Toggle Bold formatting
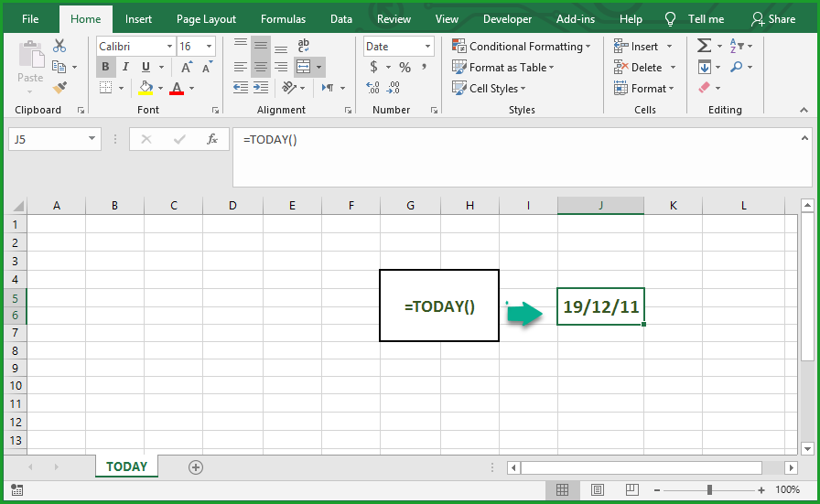 click(x=105, y=67)
